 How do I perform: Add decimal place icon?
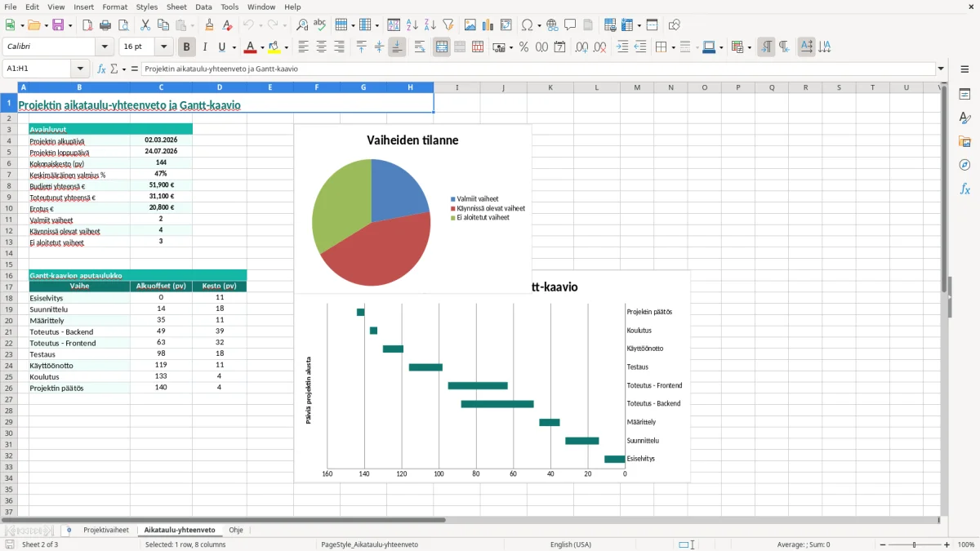pyautogui.click(x=582, y=47)
